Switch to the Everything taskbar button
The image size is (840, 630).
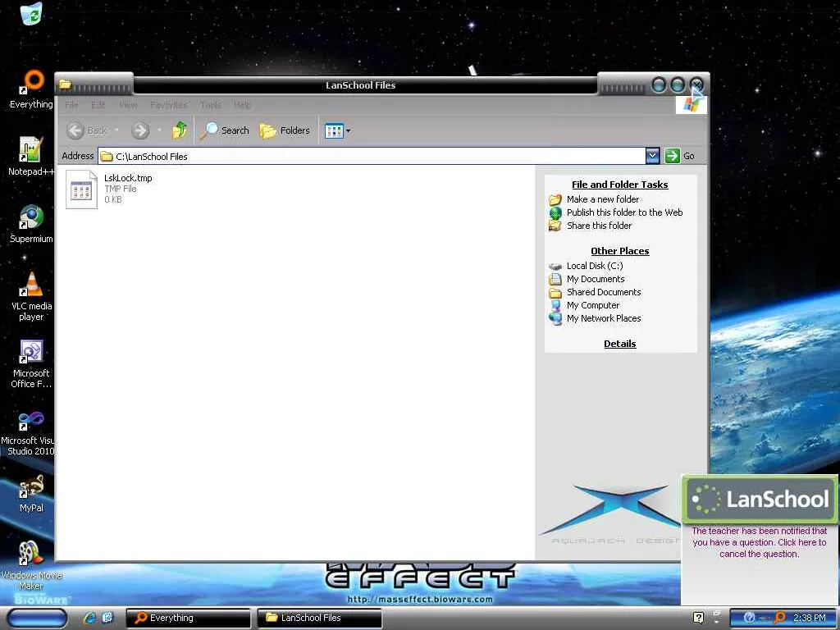point(188,618)
